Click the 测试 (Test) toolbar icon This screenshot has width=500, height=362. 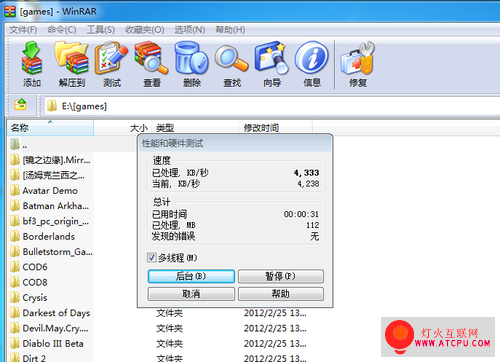click(112, 64)
